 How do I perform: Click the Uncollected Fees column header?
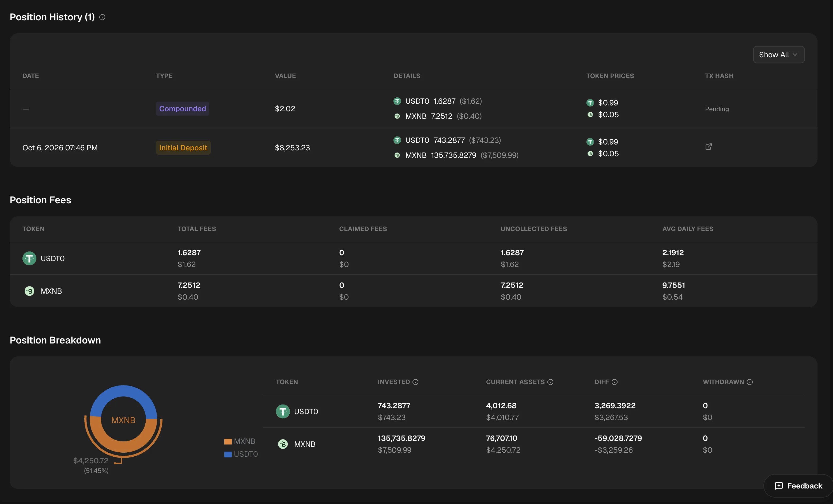(533, 229)
